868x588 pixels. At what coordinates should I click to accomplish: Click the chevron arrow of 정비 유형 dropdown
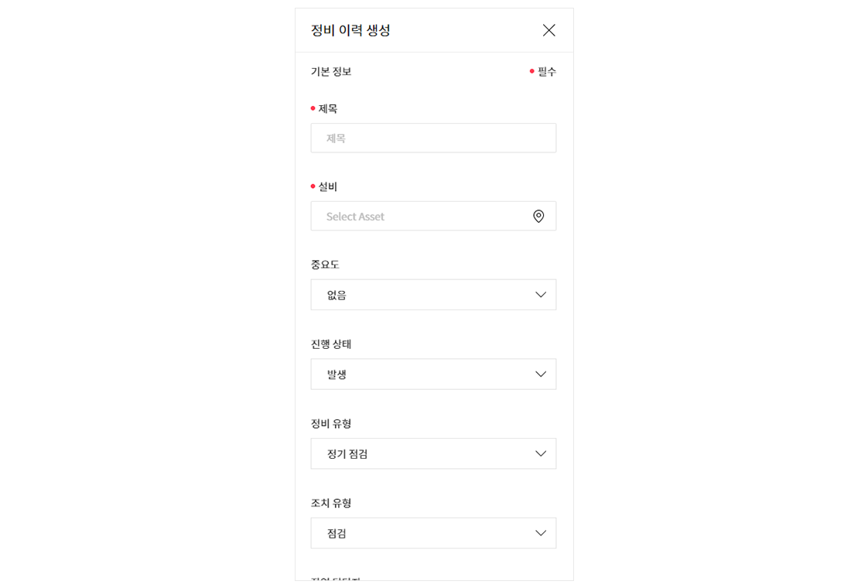(x=541, y=453)
